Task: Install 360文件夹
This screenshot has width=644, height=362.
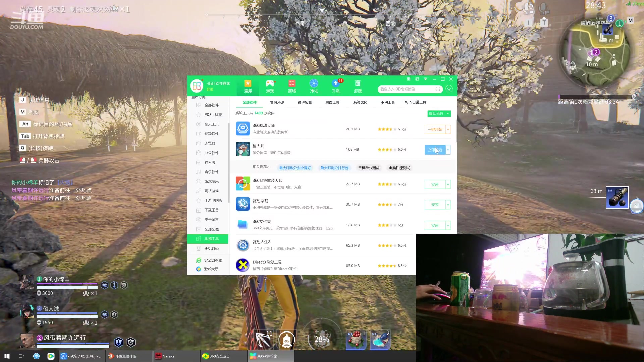Action: point(435,225)
